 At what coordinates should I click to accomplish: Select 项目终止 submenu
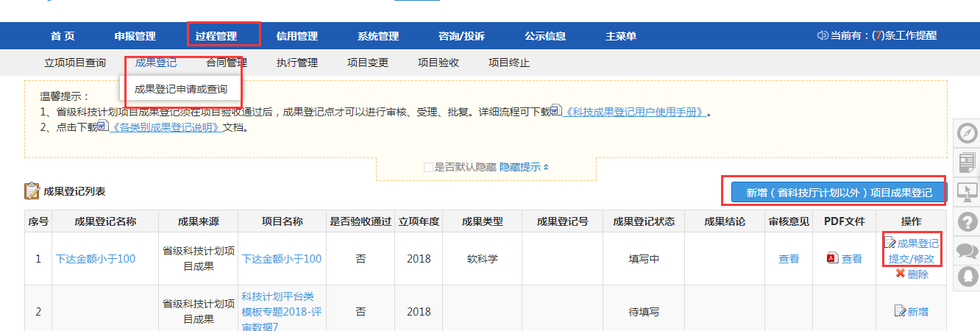pos(509,63)
